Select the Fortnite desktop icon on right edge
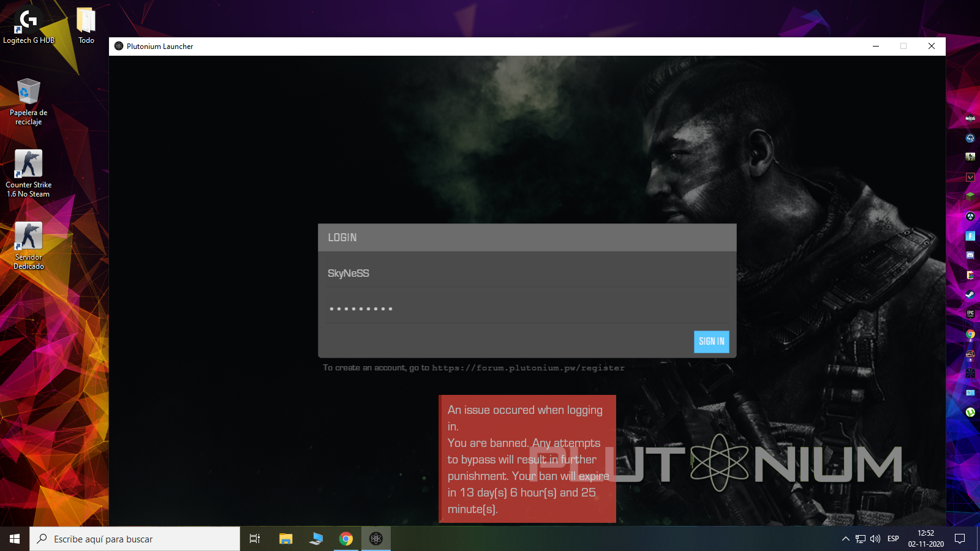The image size is (980, 551). [x=970, y=236]
